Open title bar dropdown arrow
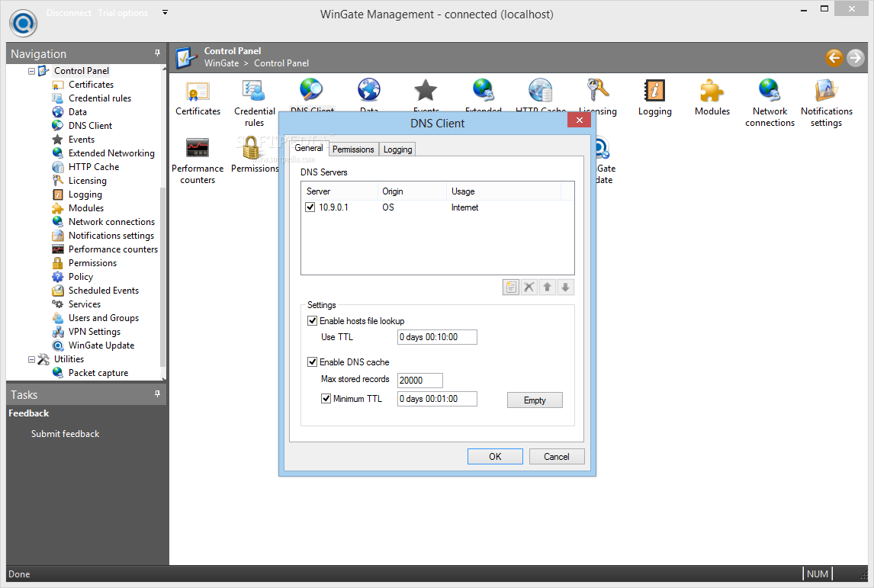Image resolution: width=874 pixels, height=588 pixels. (165, 12)
